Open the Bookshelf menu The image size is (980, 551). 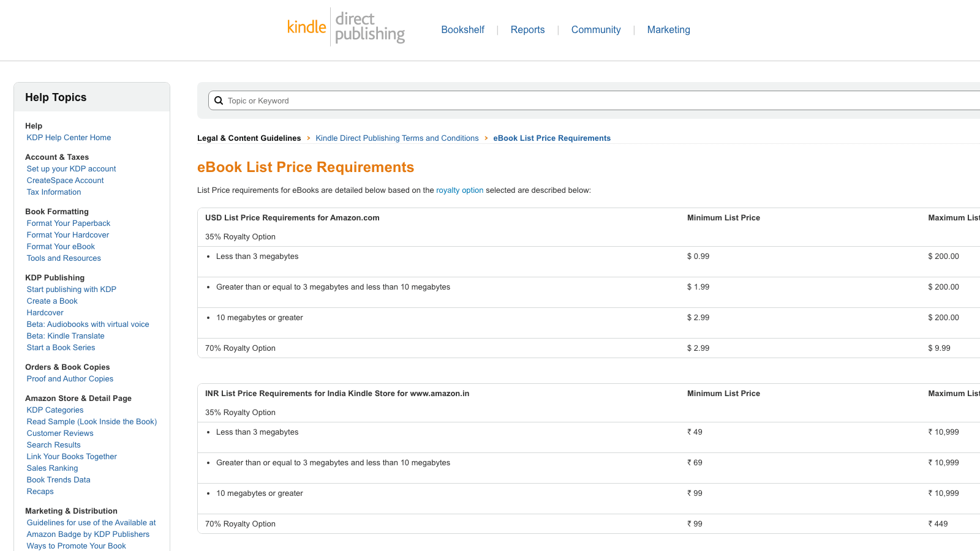coord(462,29)
